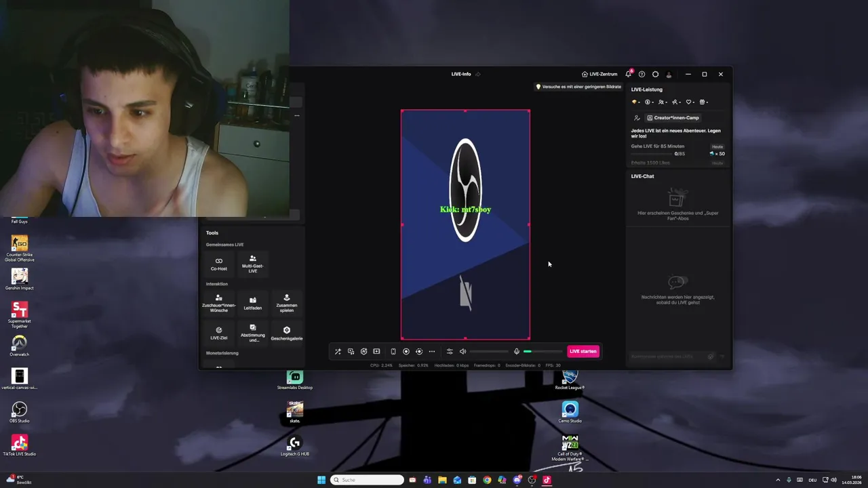Click the Monetarisierung section heading
Viewport: 868px width, 488px height.
(x=222, y=353)
